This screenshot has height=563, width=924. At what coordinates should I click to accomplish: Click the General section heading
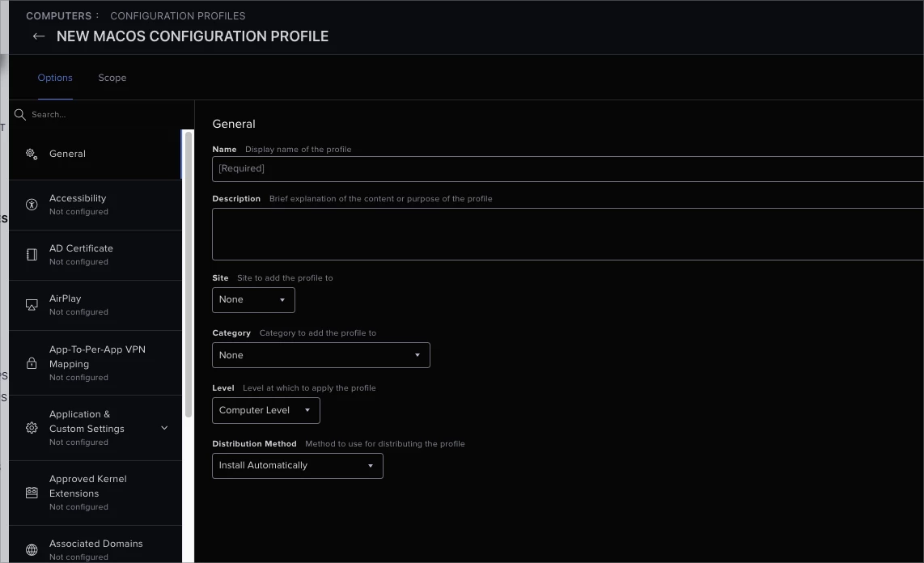[233, 124]
